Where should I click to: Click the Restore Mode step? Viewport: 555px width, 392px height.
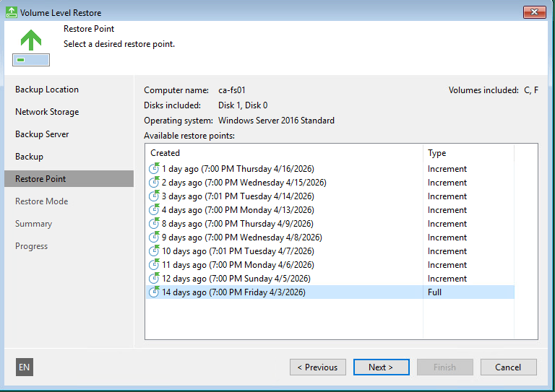point(41,201)
